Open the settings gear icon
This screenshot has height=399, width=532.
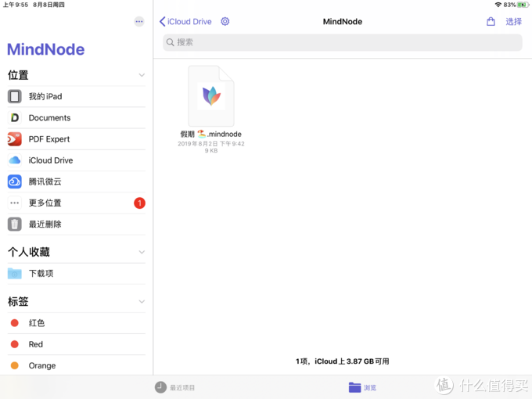click(225, 21)
